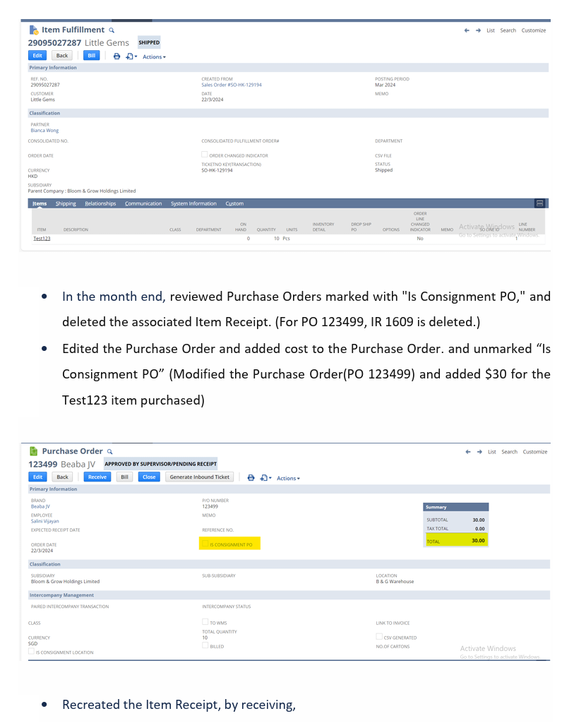The width and height of the screenshot is (586, 728).
Task: Click the Approved by Supervisor/Pending Receipt status
Action: click(x=161, y=464)
